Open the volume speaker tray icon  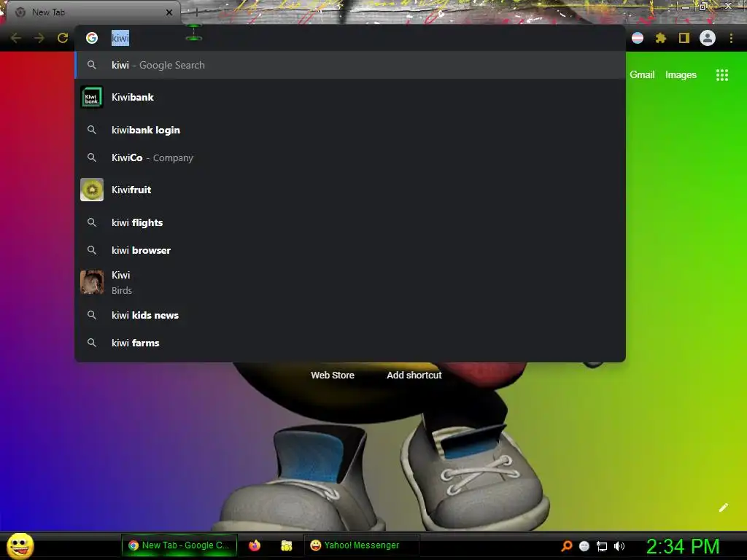pyautogui.click(x=619, y=546)
